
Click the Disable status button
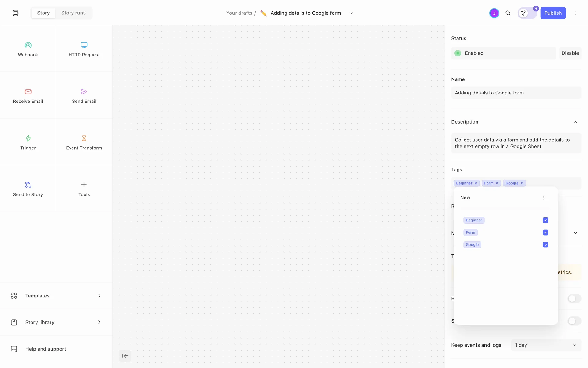pyautogui.click(x=570, y=53)
